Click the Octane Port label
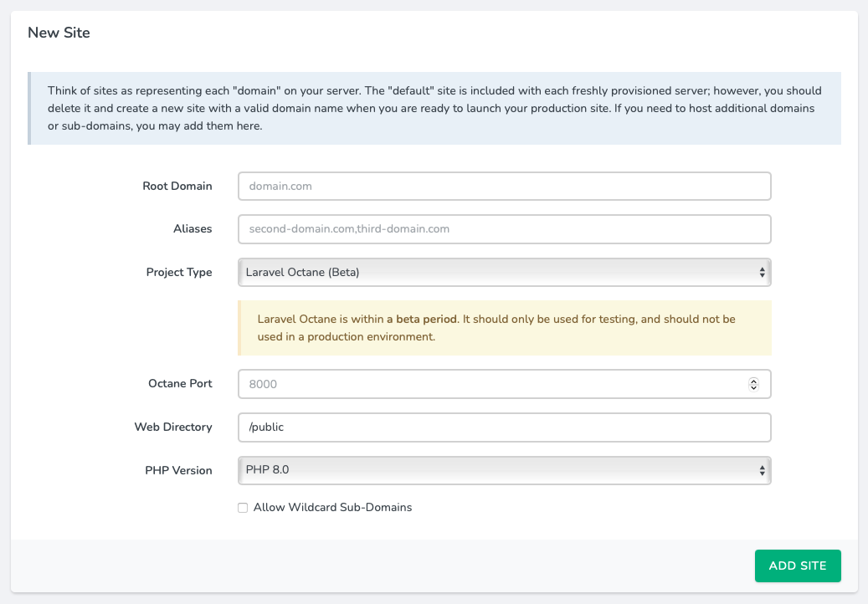868x604 pixels. point(180,384)
